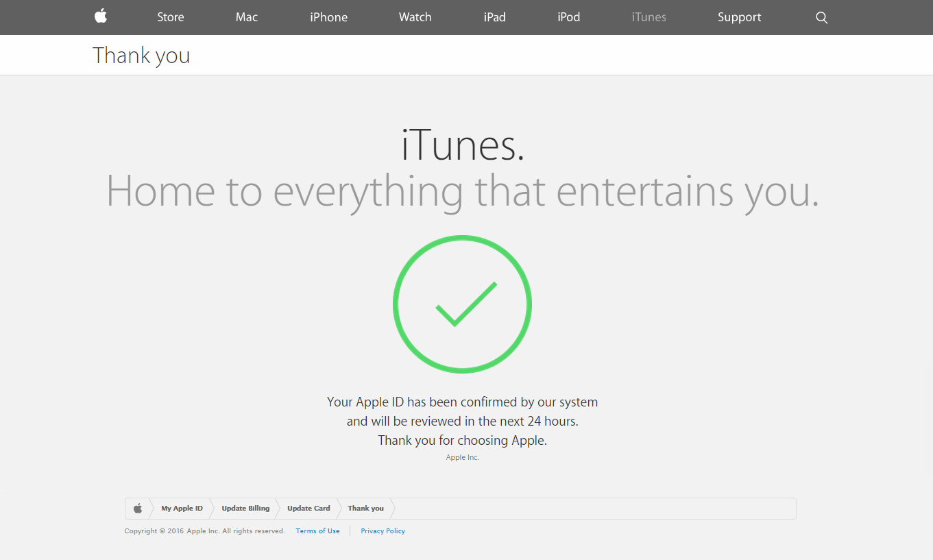Navigate to the iPad section

pyautogui.click(x=494, y=17)
